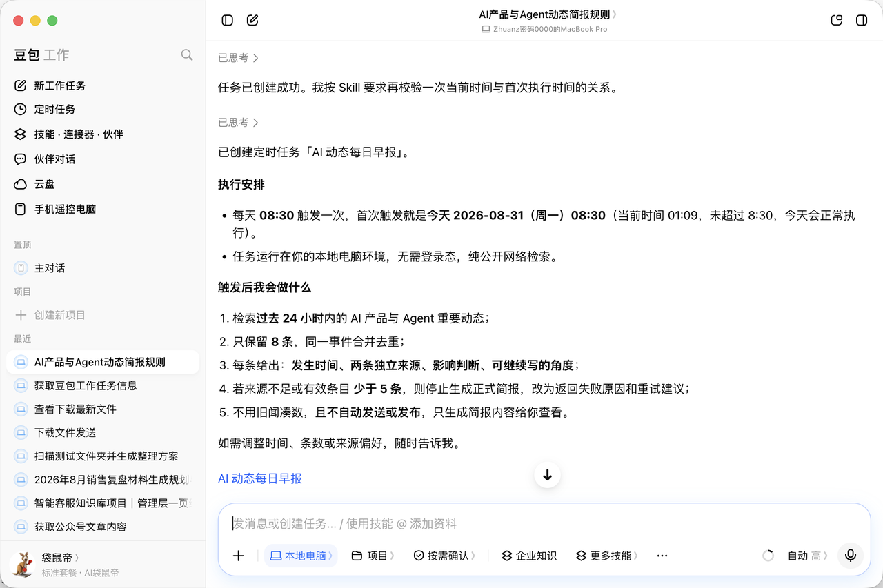Open recent chat 获取公众号文章内容
Viewport: 883px width, 588px height.
point(103,527)
